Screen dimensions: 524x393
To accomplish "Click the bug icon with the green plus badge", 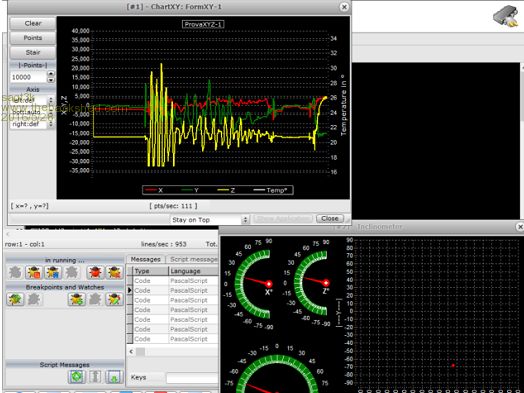I will (76, 299).
